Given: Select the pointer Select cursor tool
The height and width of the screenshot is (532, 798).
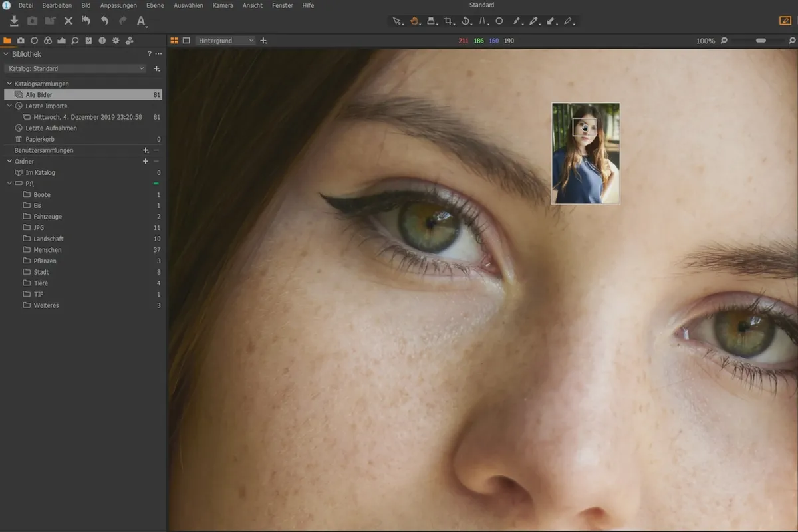Looking at the screenshot, I should coord(397,21).
